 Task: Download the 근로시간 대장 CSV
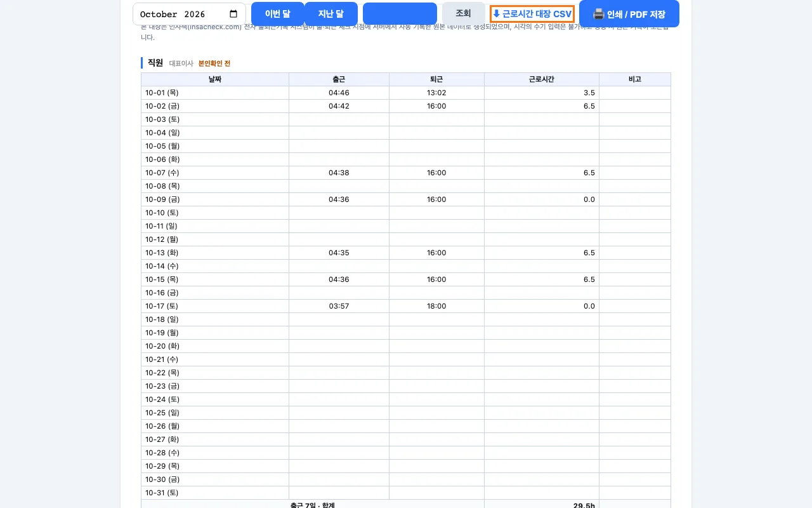[532, 14]
